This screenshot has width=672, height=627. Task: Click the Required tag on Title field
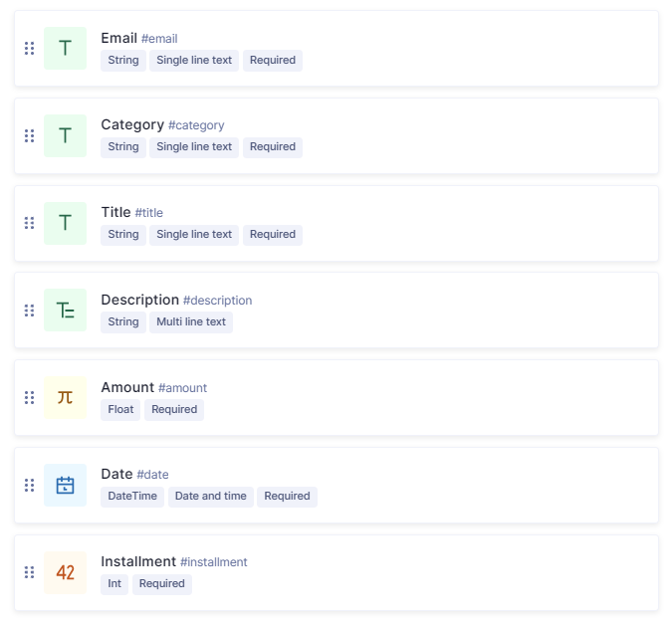(273, 235)
